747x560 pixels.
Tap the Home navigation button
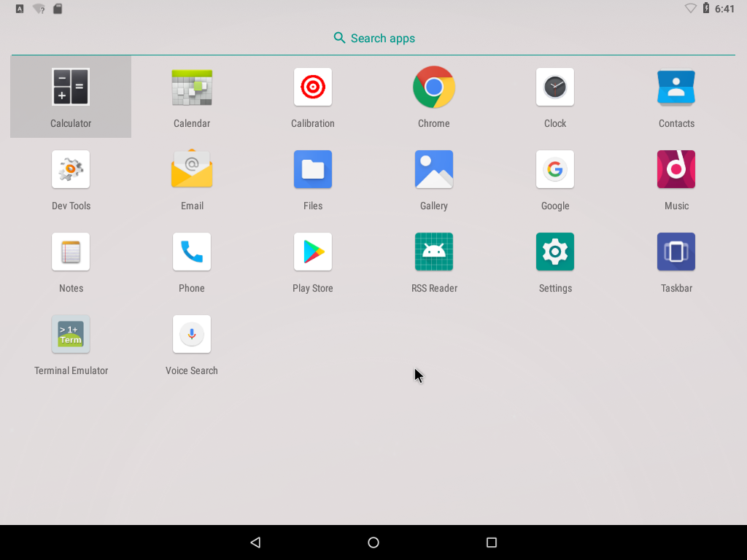373,542
